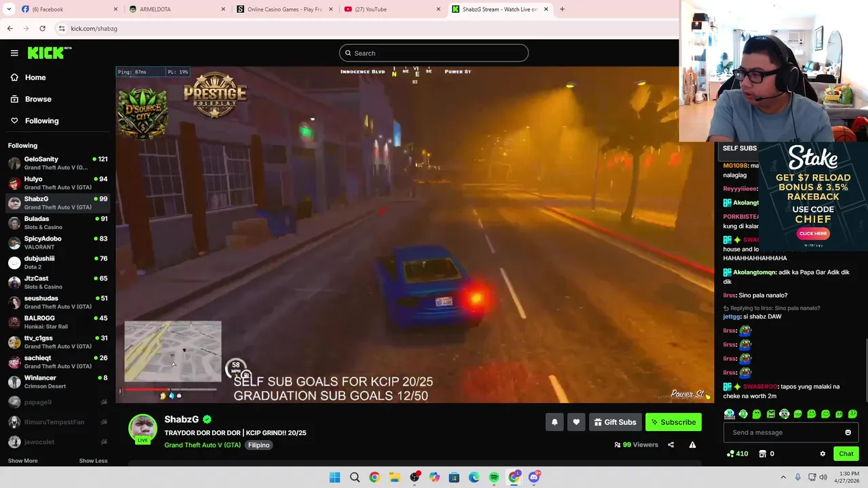The height and width of the screenshot is (488, 868).
Task: Open emoji picker in chat box
Action: click(x=848, y=432)
